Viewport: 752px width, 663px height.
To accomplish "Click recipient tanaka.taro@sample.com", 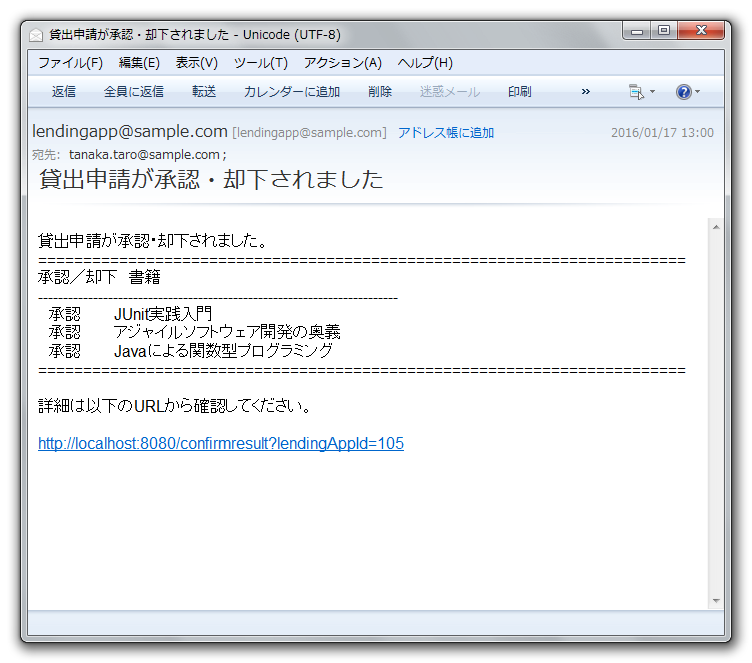I will point(144,154).
